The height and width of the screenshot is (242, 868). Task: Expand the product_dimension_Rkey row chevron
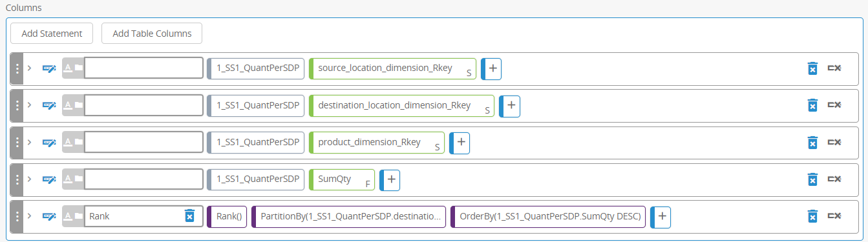tap(29, 142)
